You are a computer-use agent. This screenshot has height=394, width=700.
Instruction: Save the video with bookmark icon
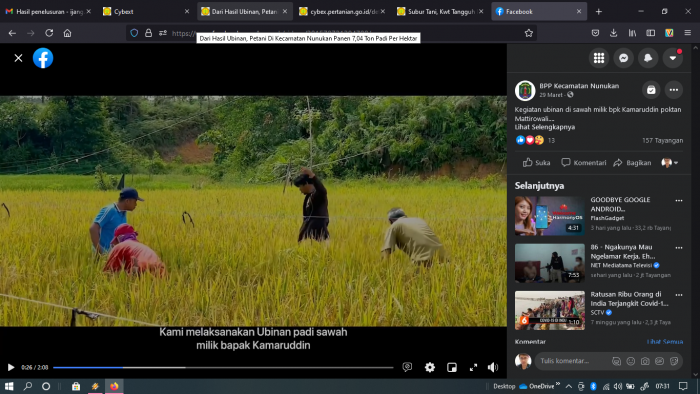click(651, 90)
